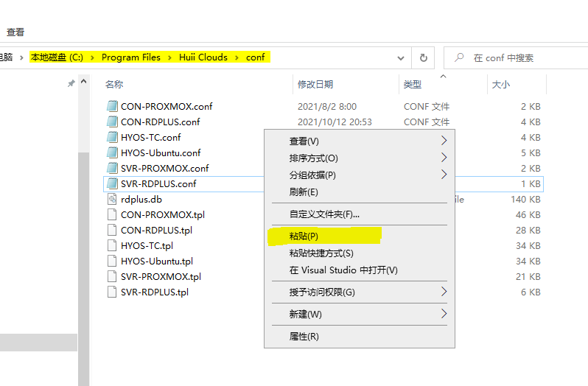Click the refresh button beside address bar

point(423,57)
